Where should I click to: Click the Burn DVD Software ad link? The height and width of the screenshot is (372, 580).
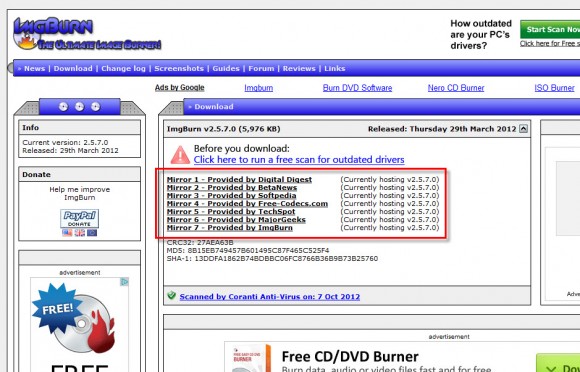pos(357,88)
